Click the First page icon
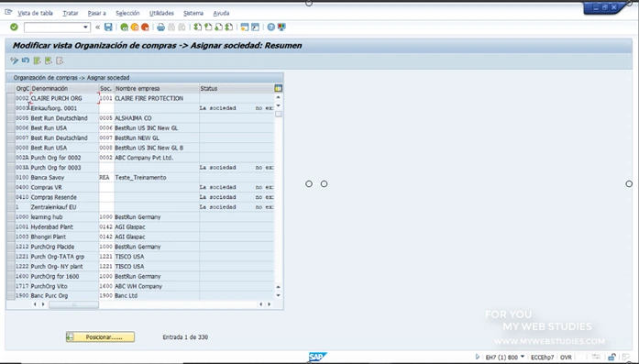The width and height of the screenshot is (639, 364). pos(198,28)
